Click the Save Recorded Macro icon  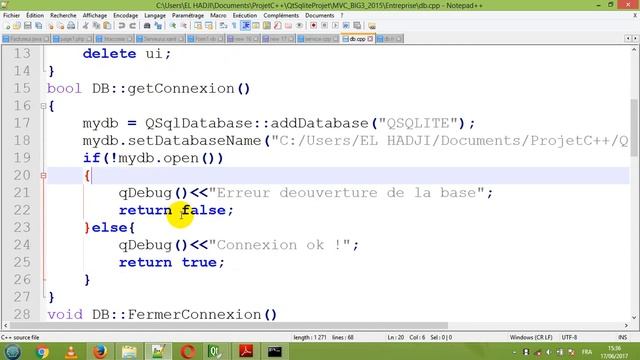pos(357,26)
